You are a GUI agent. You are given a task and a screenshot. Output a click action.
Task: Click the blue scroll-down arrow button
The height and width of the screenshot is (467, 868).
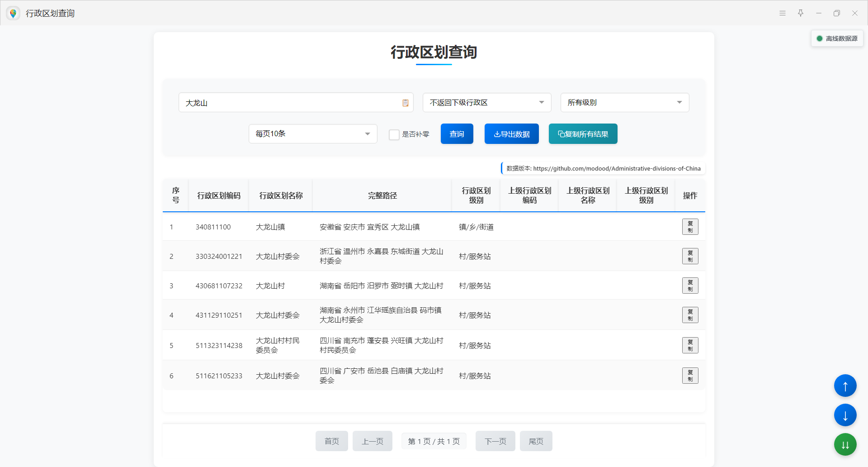(x=845, y=415)
